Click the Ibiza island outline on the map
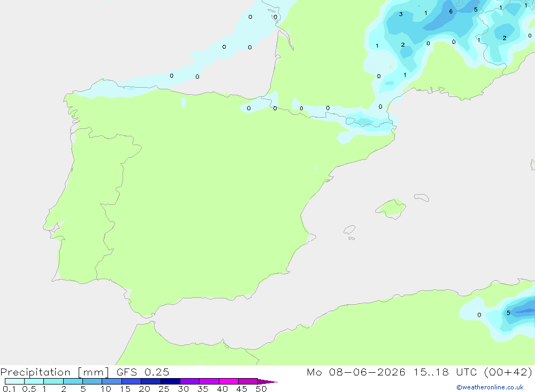The width and height of the screenshot is (535, 392). [349, 229]
